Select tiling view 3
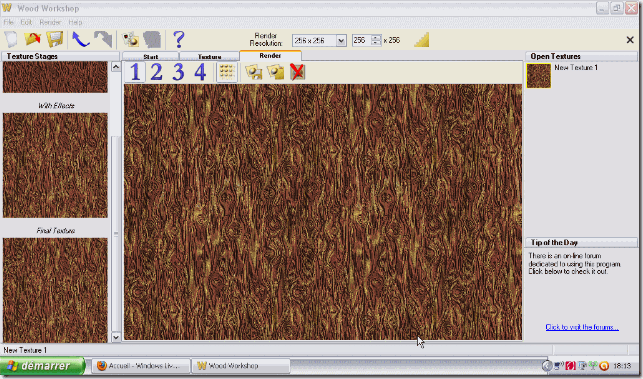Image resolution: width=643 pixels, height=379 pixels. click(178, 72)
